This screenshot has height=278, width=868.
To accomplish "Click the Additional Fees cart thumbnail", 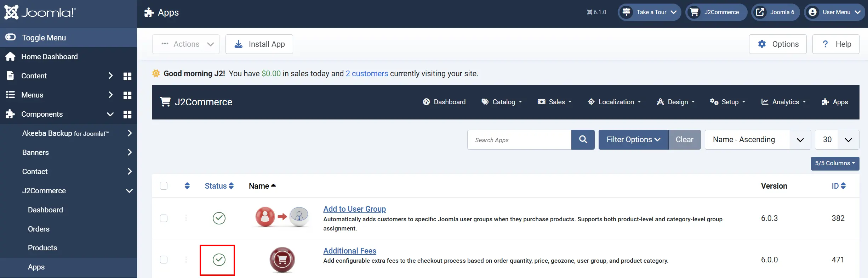I will pyautogui.click(x=282, y=260).
